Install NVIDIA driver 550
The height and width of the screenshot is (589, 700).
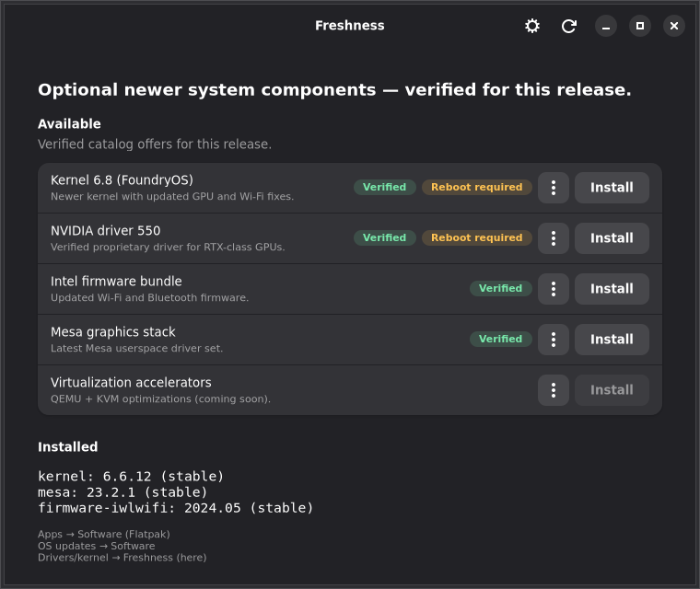(612, 238)
